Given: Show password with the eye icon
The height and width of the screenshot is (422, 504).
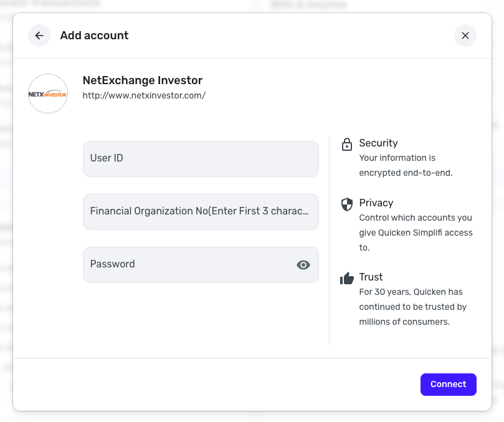Looking at the screenshot, I should click(303, 265).
